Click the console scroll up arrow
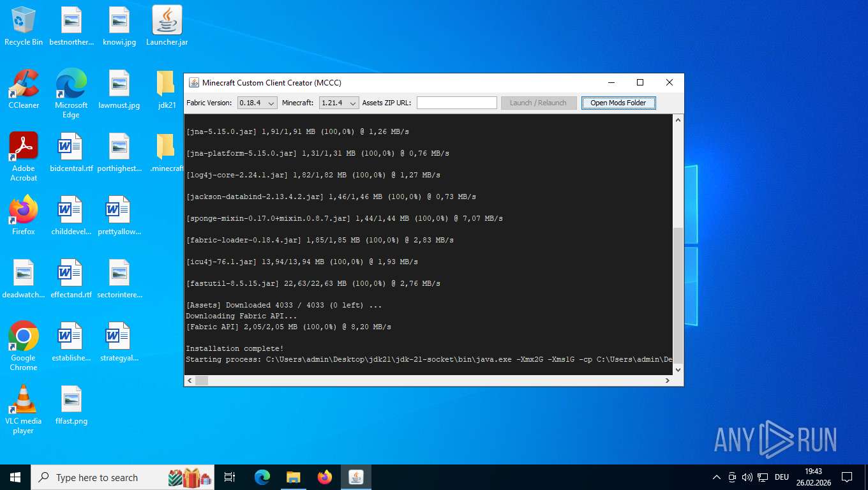This screenshot has height=490, width=868. pos(678,120)
